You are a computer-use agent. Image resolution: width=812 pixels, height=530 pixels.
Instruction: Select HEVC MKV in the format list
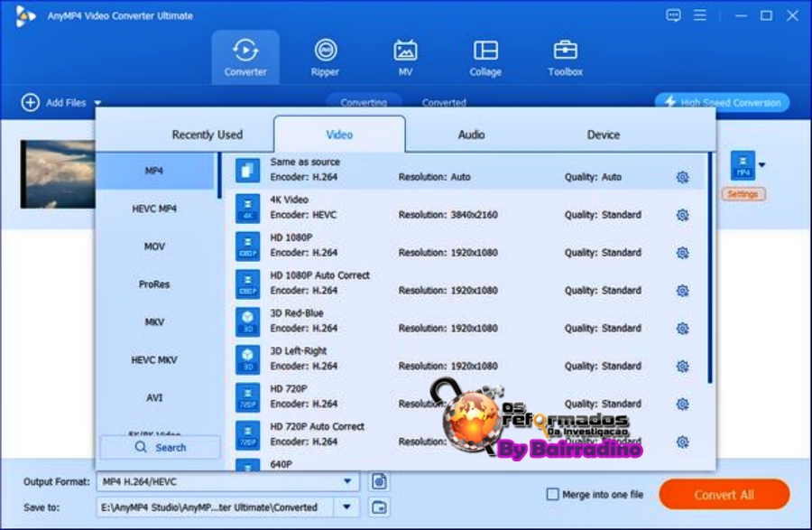tap(154, 360)
